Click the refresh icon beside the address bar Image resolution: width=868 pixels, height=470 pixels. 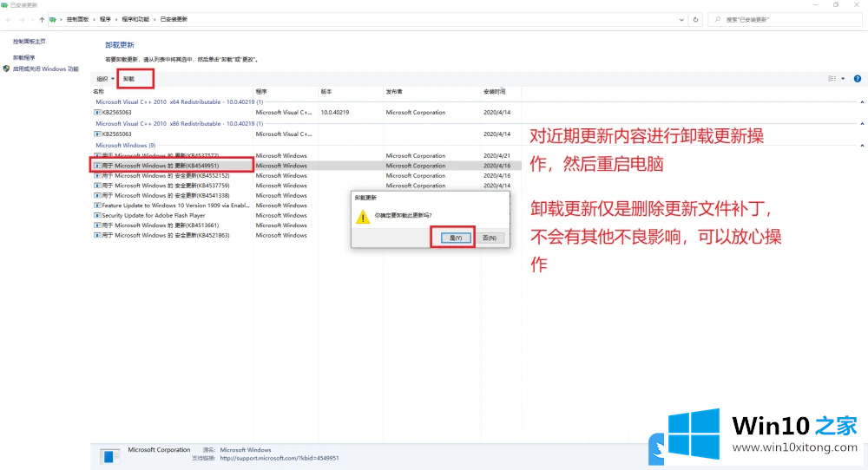695,19
